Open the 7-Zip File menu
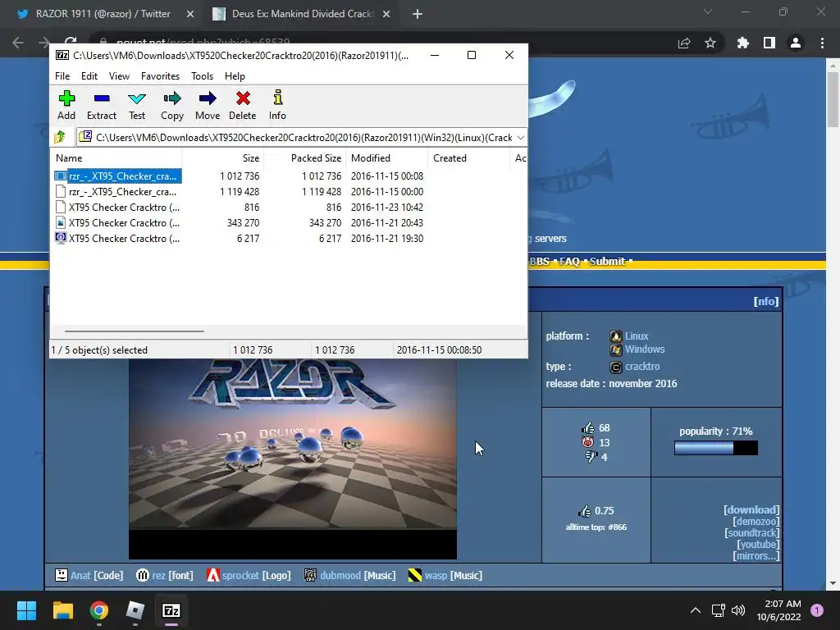The image size is (840, 630). tap(62, 76)
